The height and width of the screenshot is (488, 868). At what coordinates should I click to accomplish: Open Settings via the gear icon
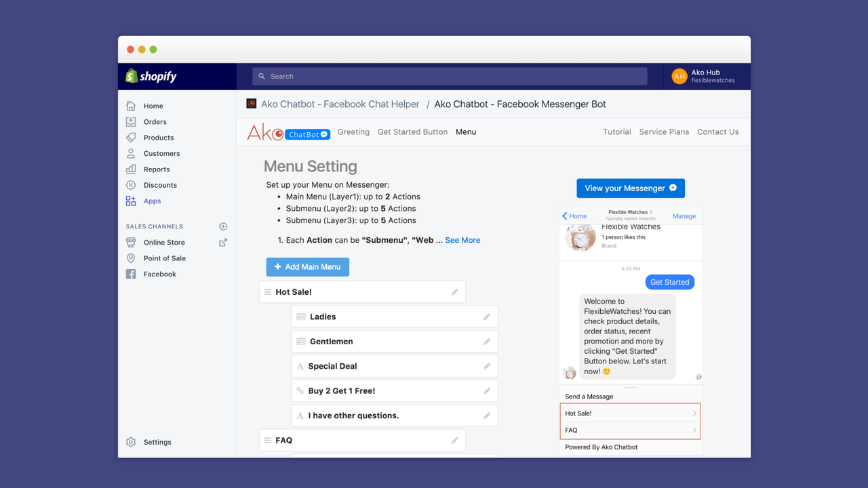(x=130, y=441)
